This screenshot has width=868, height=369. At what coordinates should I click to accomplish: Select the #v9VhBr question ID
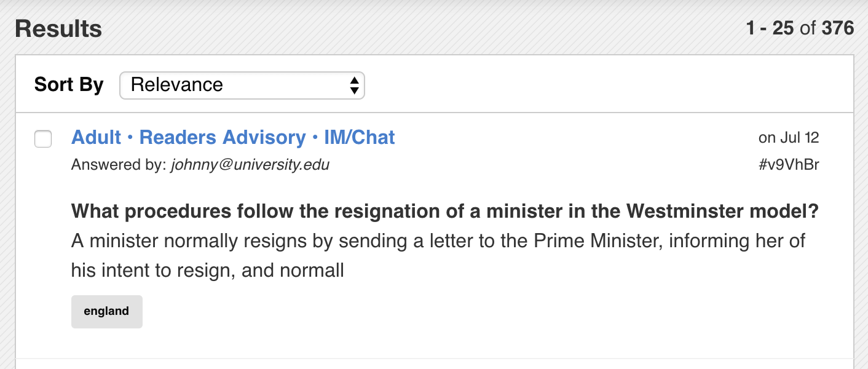(789, 165)
